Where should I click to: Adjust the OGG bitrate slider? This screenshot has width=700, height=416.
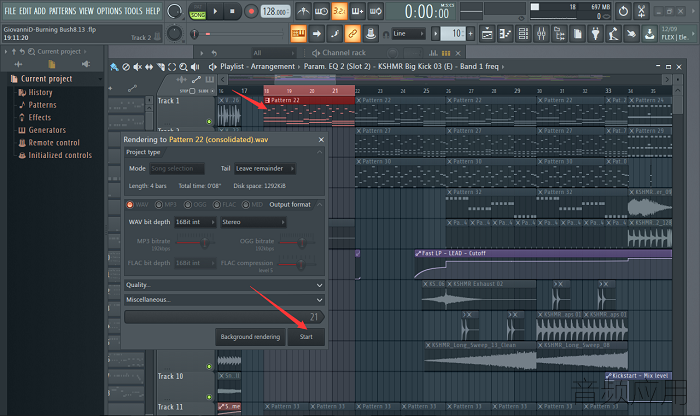click(298, 242)
